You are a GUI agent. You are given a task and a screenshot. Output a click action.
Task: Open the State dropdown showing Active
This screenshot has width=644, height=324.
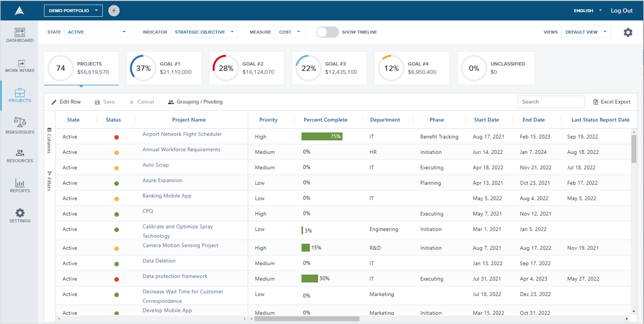click(x=98, y=31)
